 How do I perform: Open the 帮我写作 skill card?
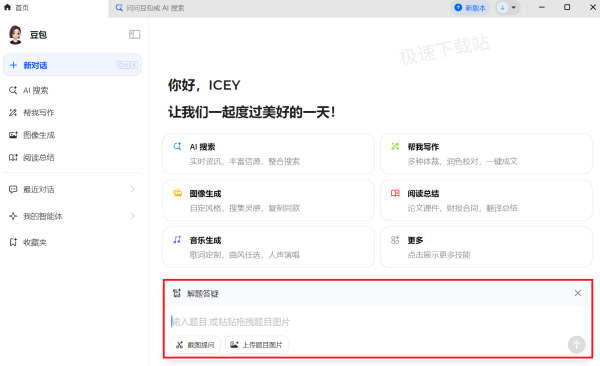[x=486, y=154]
